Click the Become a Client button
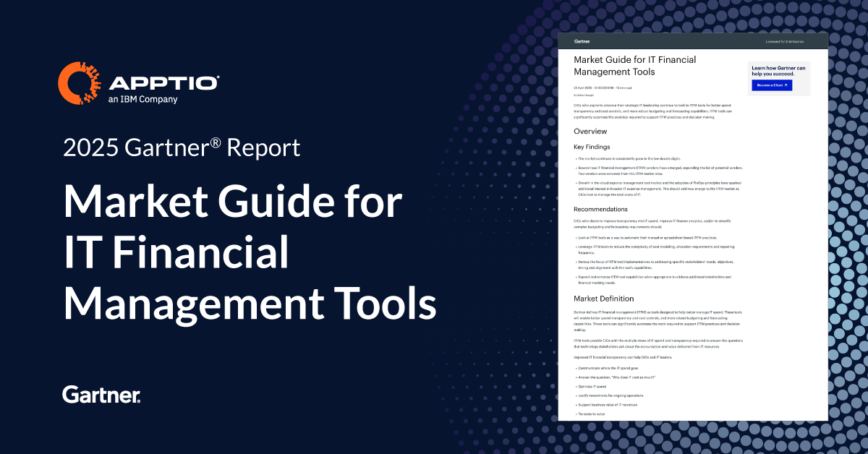 coord(772,85)
